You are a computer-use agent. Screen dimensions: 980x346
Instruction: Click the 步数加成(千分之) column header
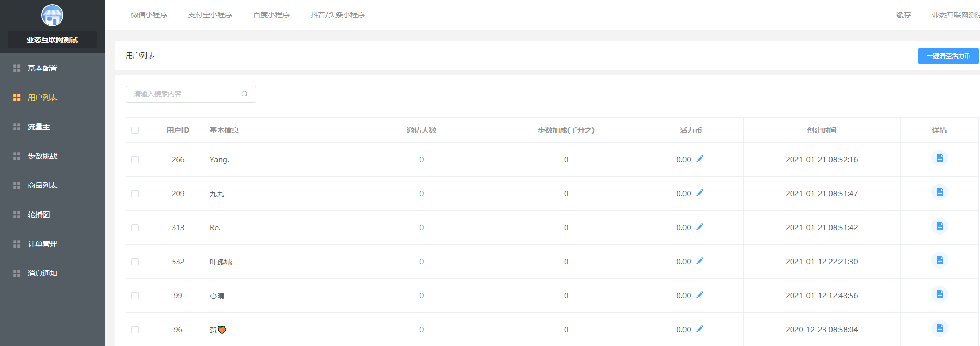click(x=566, y=130)
